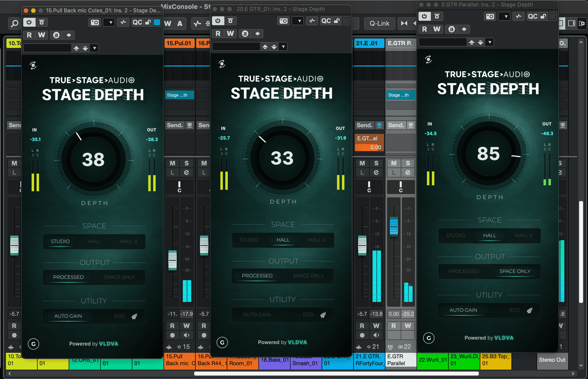Screen dimensions: 588x379
Task: Enable Read automation in 15.Pull Back plugin window
Action: [x=29, y=35]
